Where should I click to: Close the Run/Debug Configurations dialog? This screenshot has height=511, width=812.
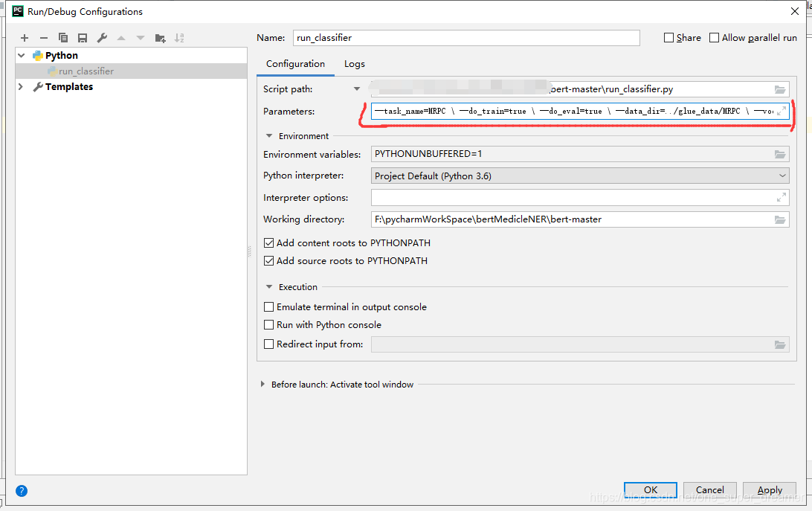pyautogui.click(x=795, y=11)
